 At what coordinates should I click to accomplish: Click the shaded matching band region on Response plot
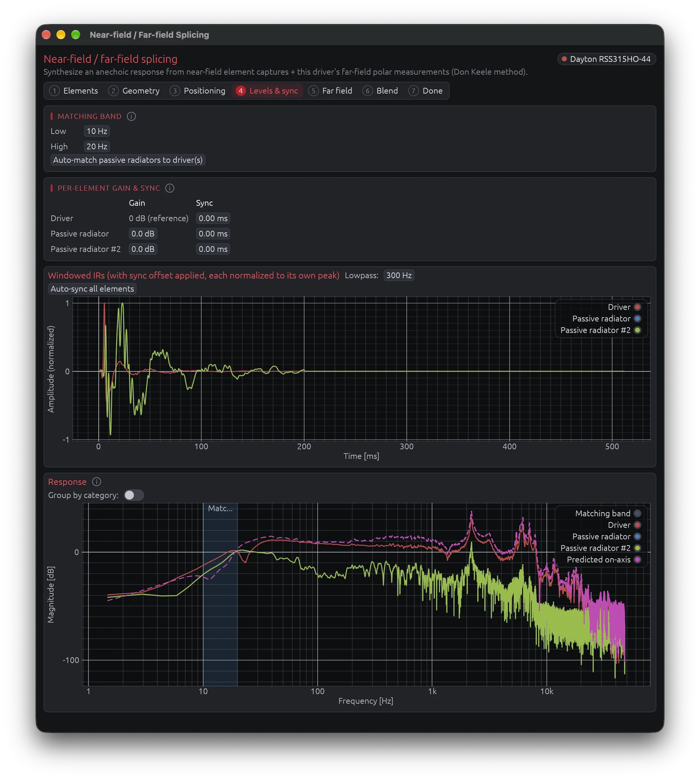[x=220, y=595]
